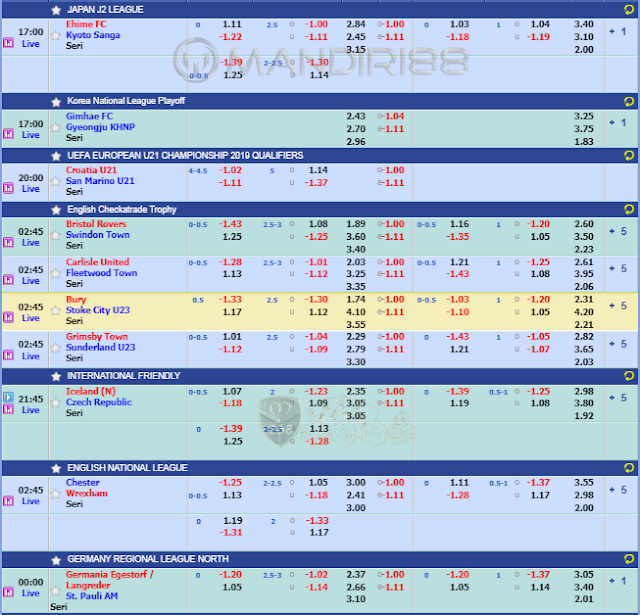Choose Bristol Rovers handicap odds -1.43
This screenshot has width=640, height=615.
230,224
